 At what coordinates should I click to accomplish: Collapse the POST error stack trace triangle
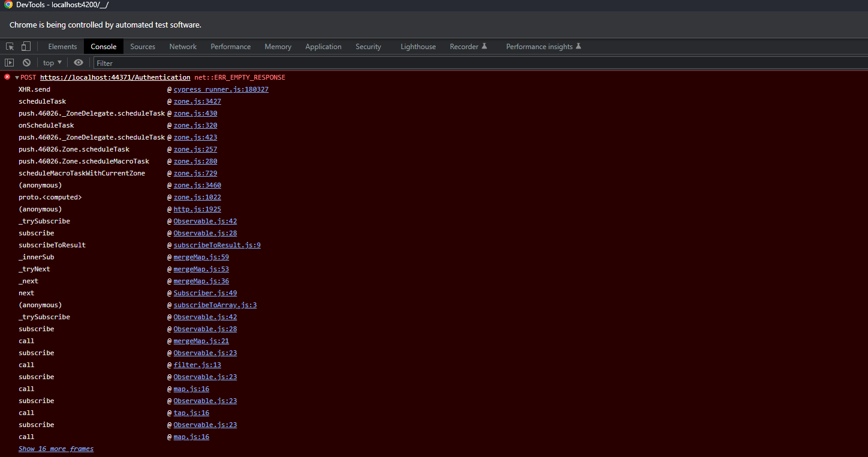point(17,78)
